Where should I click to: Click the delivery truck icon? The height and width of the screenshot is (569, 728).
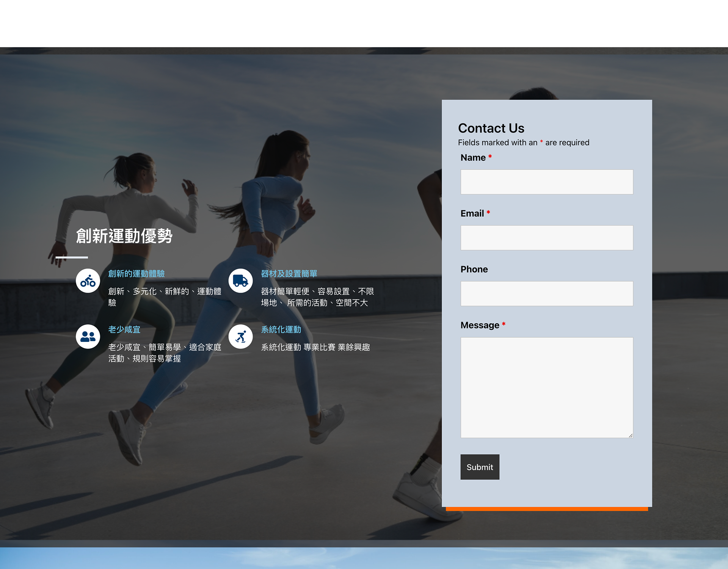coord(240,281)
